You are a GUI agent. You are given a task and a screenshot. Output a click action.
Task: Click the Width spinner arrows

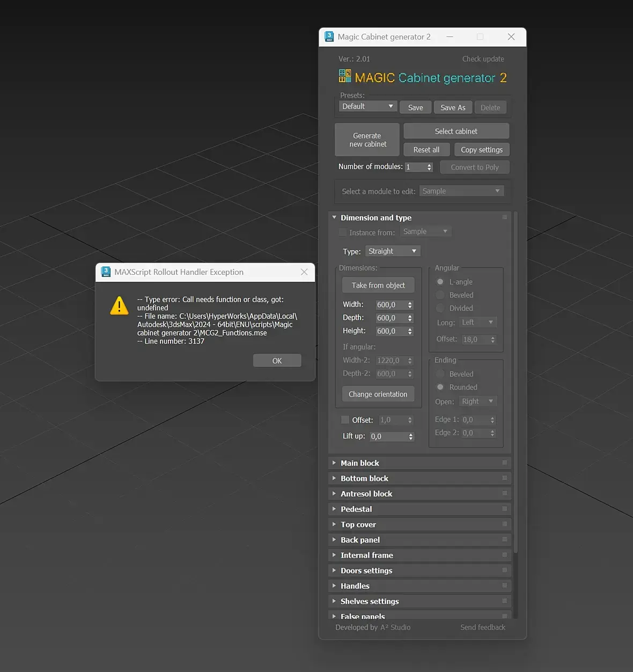[x=410, y=305]
